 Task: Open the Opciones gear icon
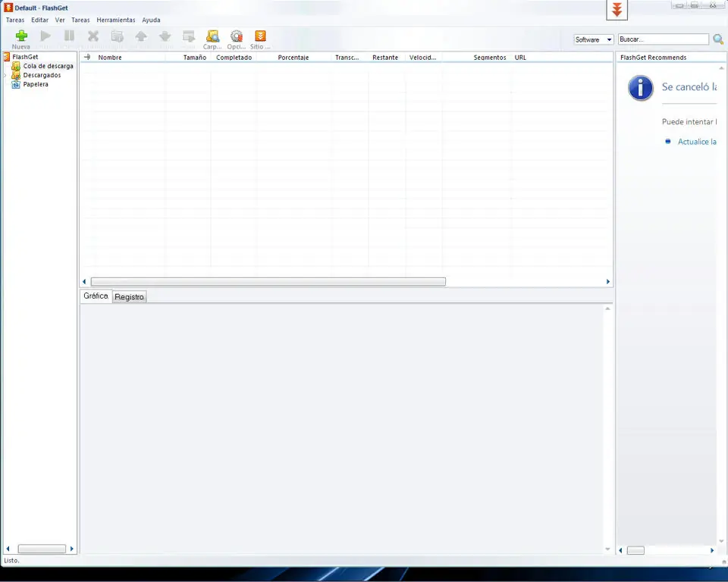(237, 36)
